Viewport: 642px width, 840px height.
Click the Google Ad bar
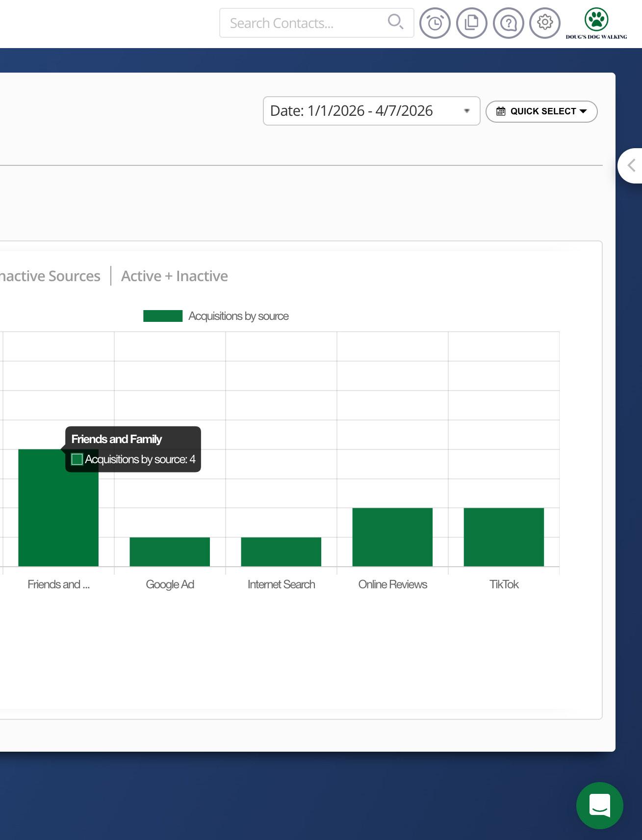click(170, 552)
